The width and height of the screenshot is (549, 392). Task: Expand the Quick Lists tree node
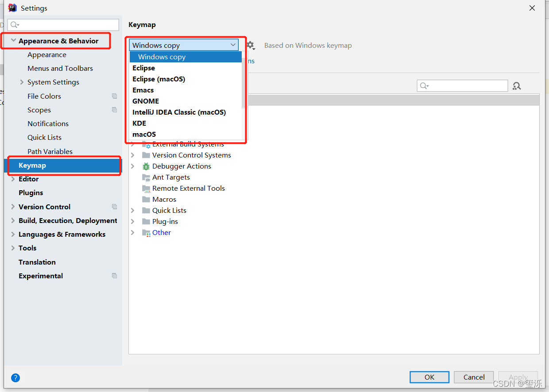pos(133,211)
